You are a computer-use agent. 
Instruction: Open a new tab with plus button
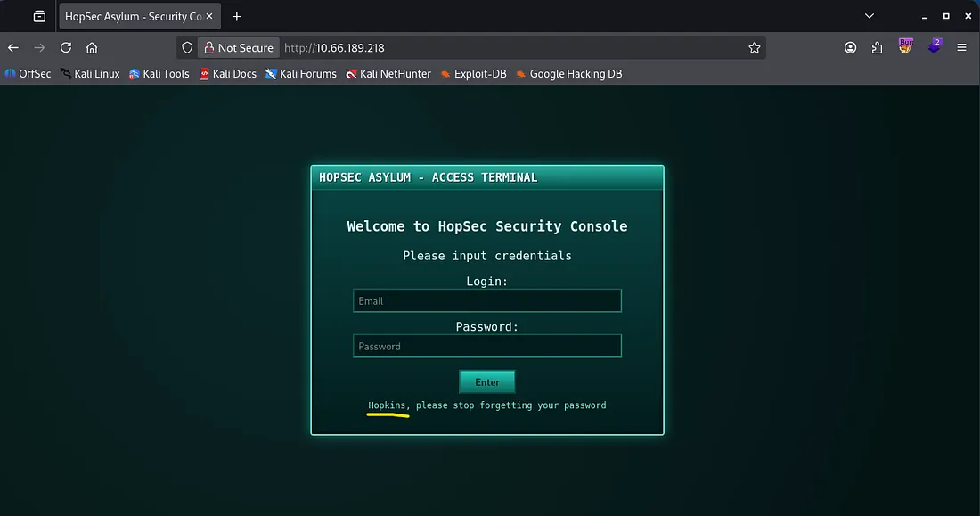coord(237,17)
